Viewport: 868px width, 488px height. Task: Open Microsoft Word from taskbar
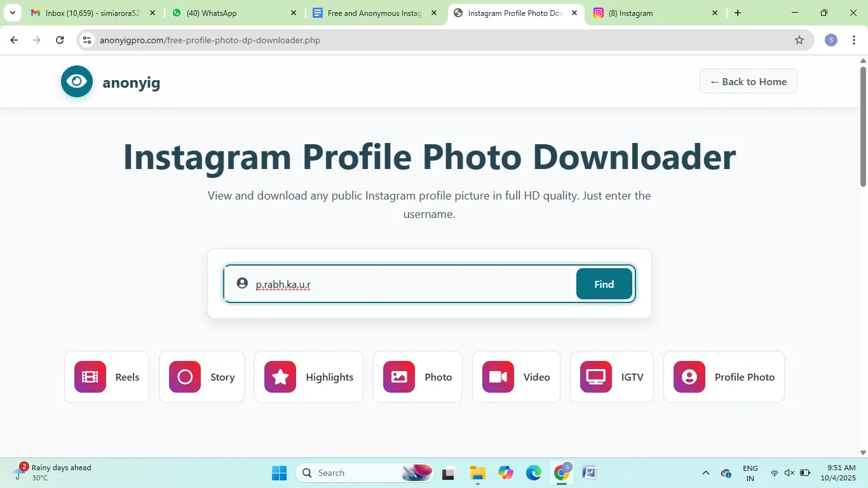pos(589,473)
